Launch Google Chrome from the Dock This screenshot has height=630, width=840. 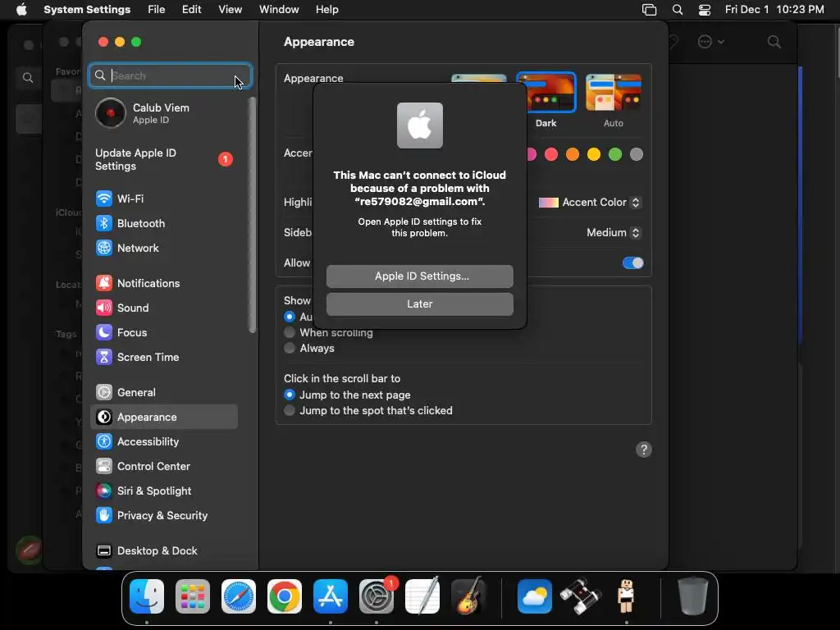pos(285,596)
